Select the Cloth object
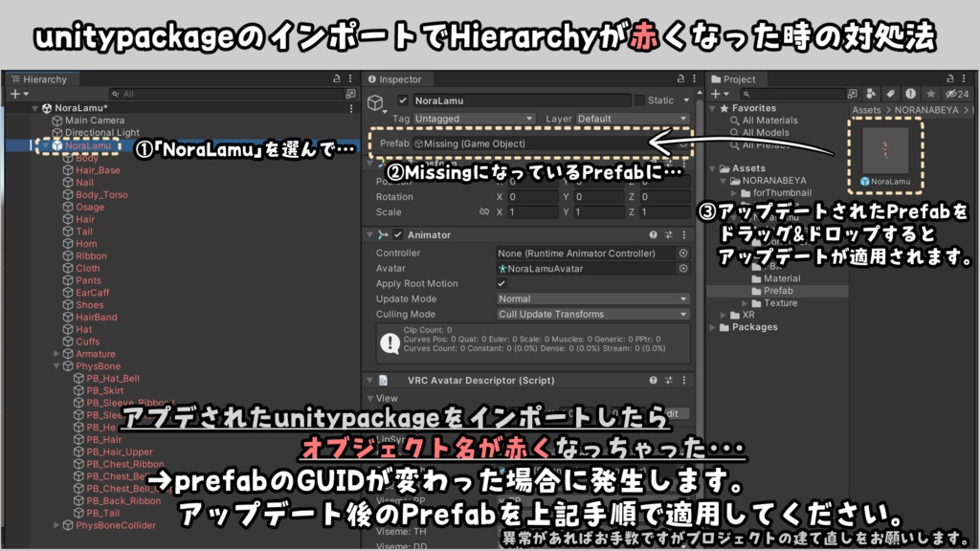This screenshot has width=980, height=551. (x=87, y=268)
